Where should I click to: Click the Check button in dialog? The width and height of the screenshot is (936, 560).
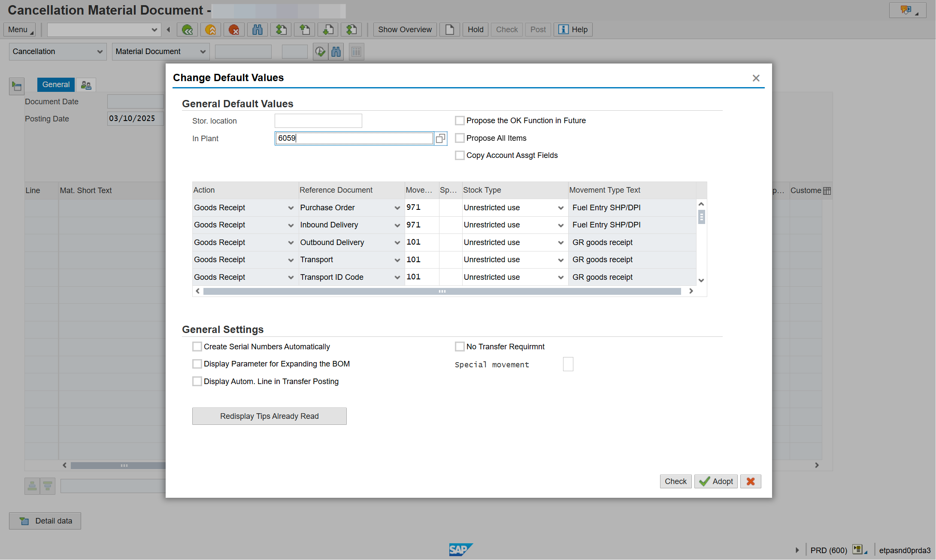(675, 481)
